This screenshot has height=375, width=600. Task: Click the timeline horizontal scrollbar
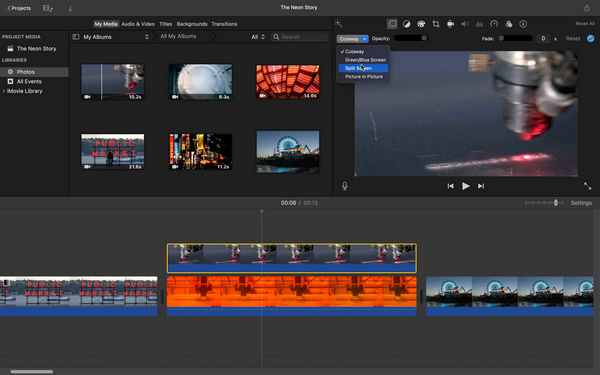coord(32,372)
